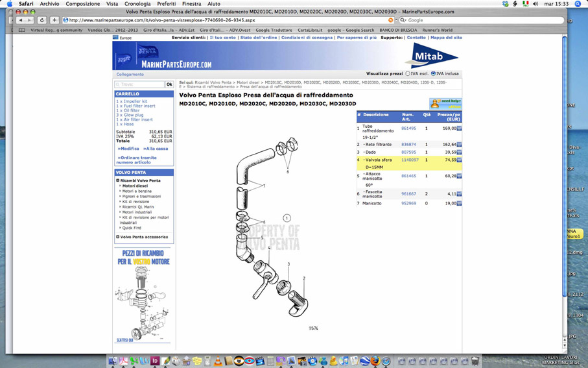Open the Impeller kit cart item
Screen dimensions: 588x368
click(132, 101)
